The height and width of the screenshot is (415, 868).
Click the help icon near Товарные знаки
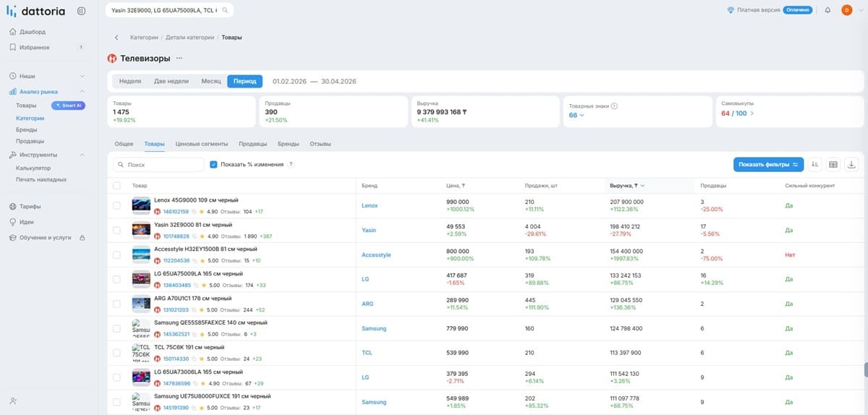coord(614,106)
